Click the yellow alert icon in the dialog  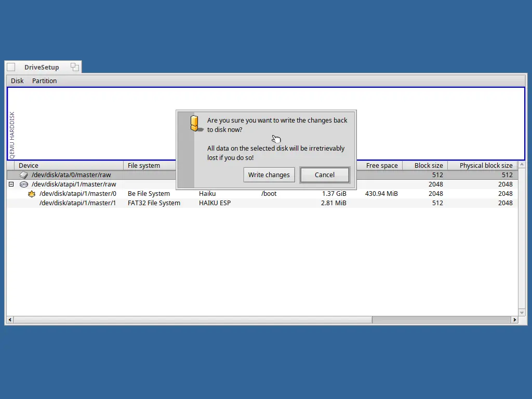(195, 124)
